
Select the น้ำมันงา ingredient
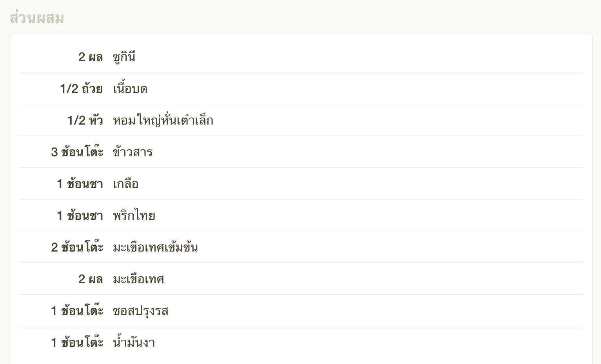(x=134, y=343)
